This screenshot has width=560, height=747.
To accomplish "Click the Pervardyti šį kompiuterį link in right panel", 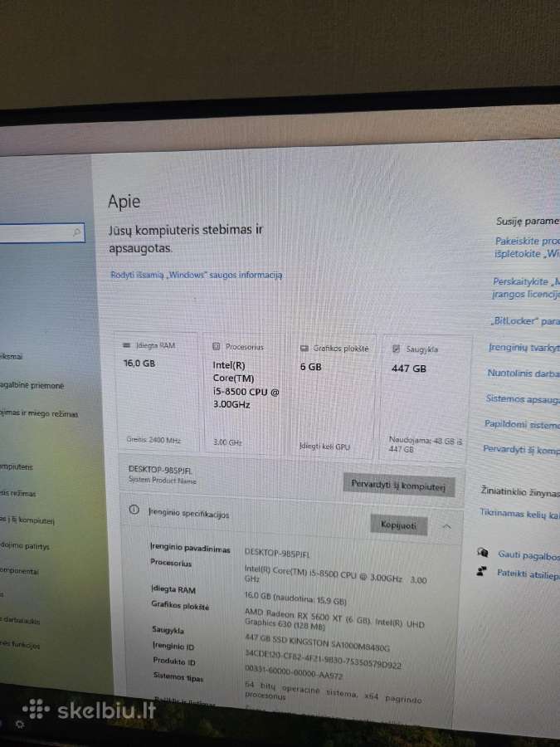I will coord(521,449).
